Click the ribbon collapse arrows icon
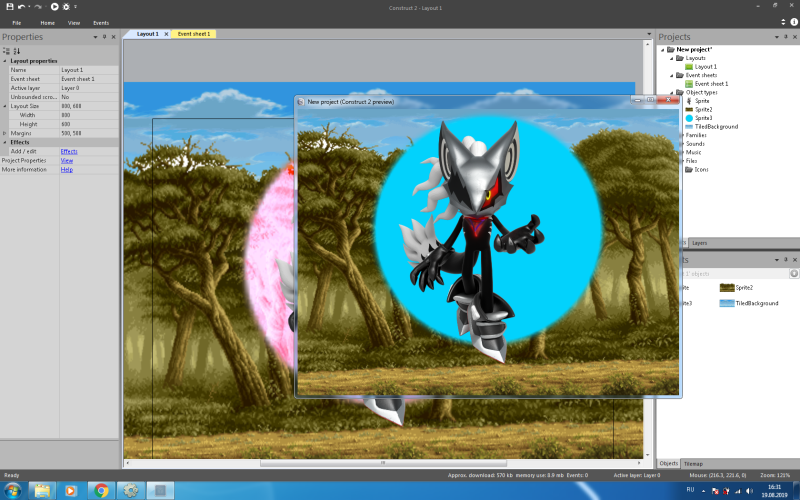 (x=783, y=22)
